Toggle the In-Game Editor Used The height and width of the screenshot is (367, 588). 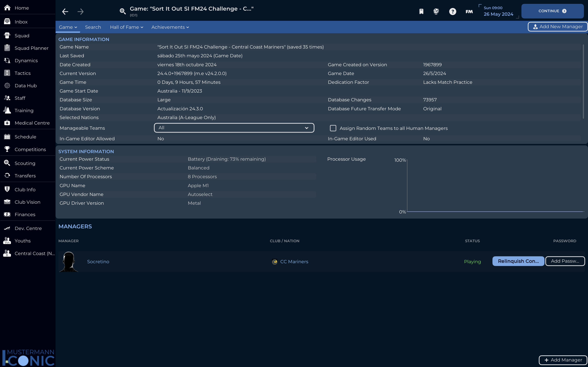click(426, 138)
